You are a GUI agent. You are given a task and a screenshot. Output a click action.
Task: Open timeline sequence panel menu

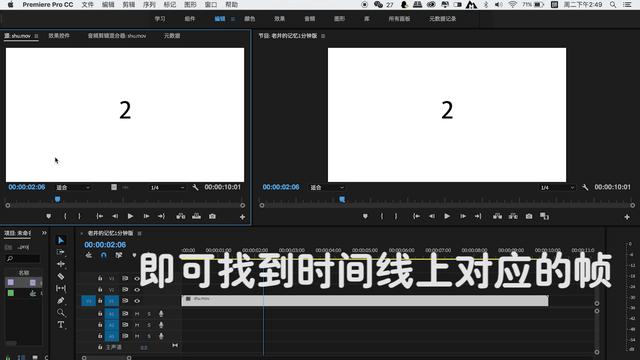point(140,233)
